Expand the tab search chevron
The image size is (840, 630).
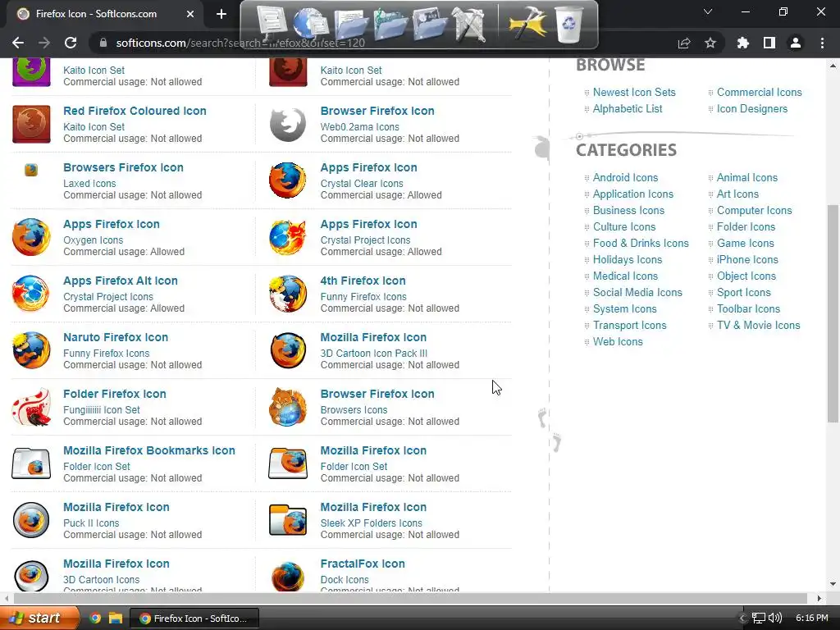(x=708, y=11)
